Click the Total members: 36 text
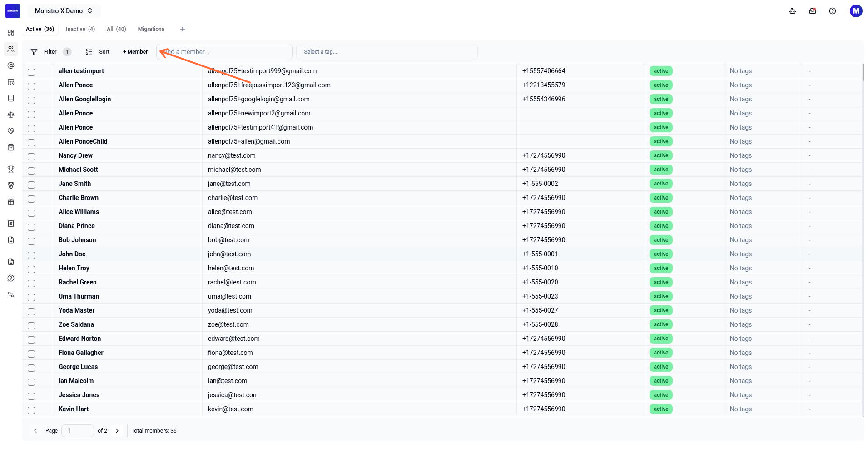 pyautogui.click(x=154, y=431)
